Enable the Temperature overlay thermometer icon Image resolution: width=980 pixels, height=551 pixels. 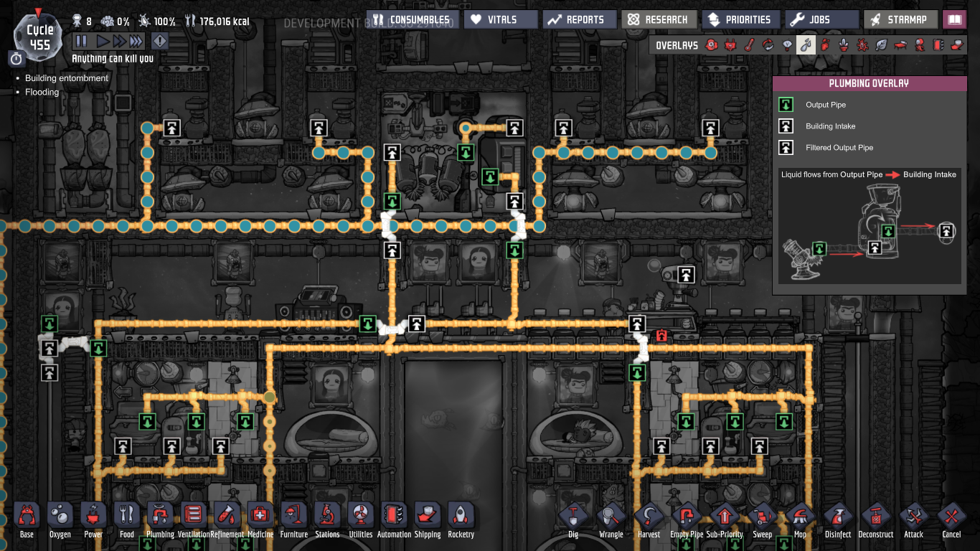[x=749, y=45]
